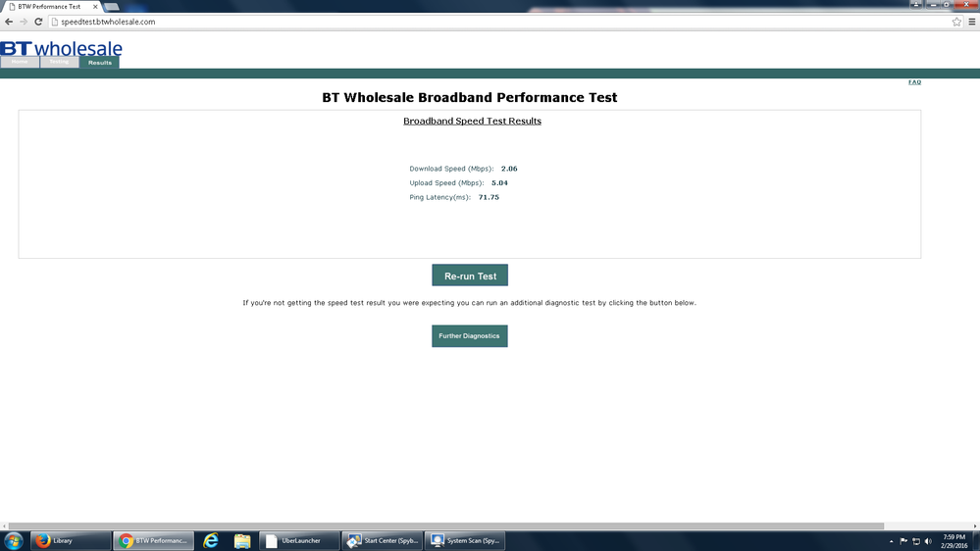This screenshot has height=551, width=980.
Task: Switch to the Testing navigation tab
Action: [x=60, y=62]
